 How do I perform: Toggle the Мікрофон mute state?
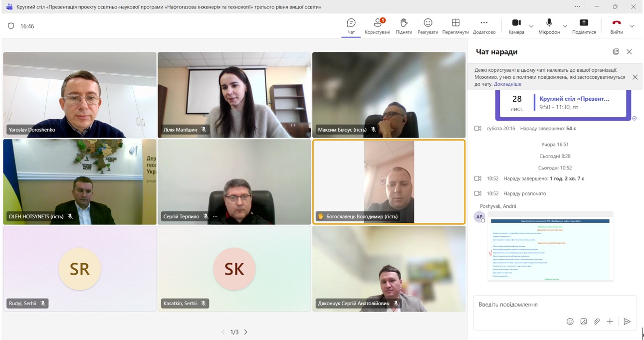pyautogui.click(x=549, y=23)
